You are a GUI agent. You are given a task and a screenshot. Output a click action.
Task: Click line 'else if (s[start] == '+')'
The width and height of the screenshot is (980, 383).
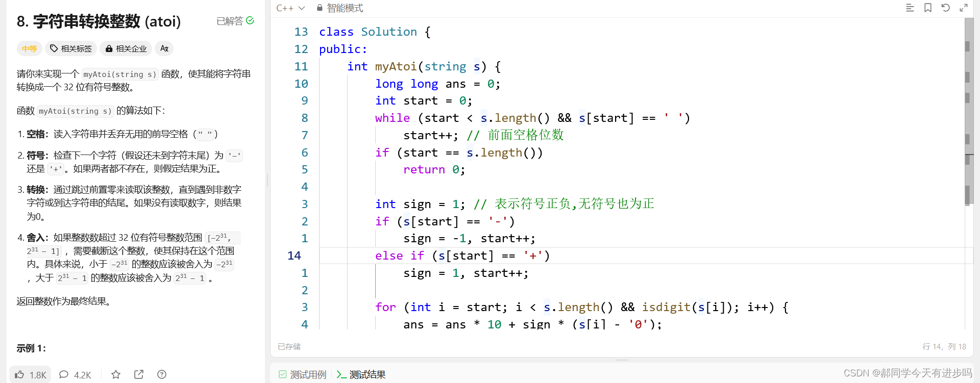tap(462, 256)
